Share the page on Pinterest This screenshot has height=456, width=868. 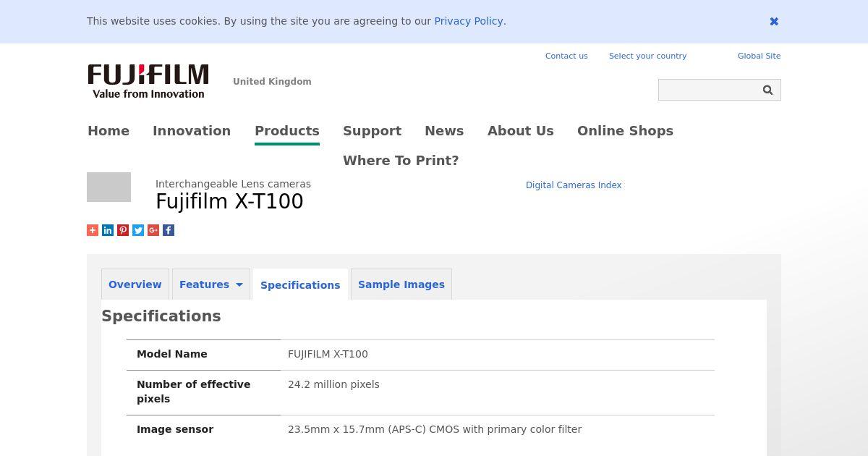[x=123, y=230]
